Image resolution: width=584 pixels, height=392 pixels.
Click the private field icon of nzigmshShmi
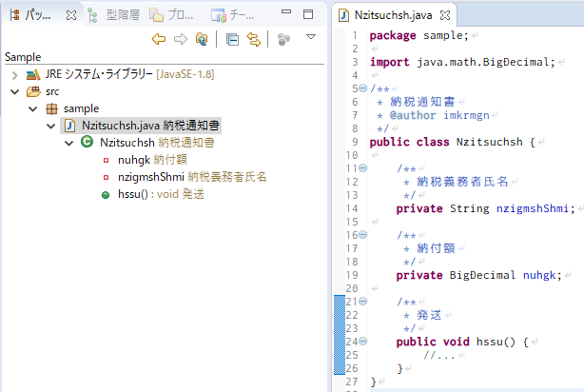(x=106, y=177)
